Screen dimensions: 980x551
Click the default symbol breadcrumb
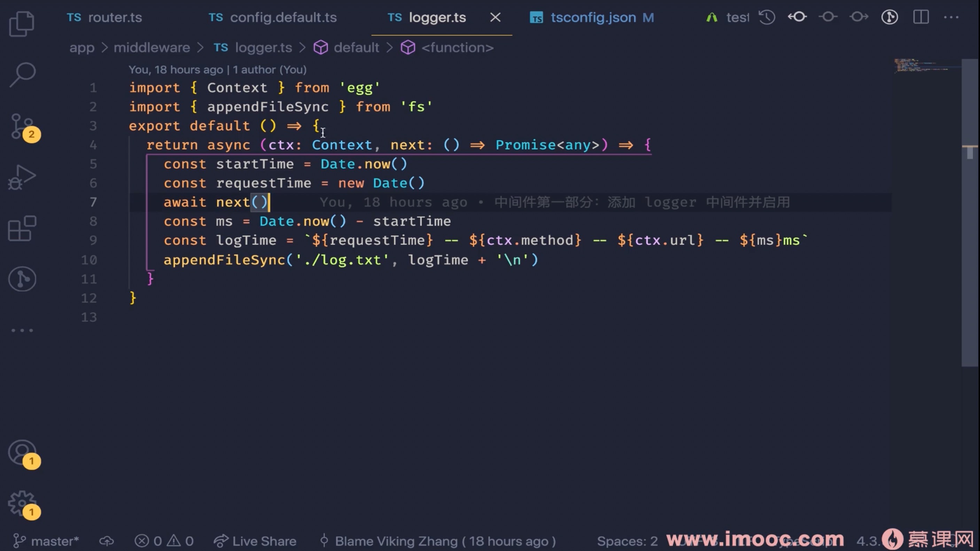point(346,48)
